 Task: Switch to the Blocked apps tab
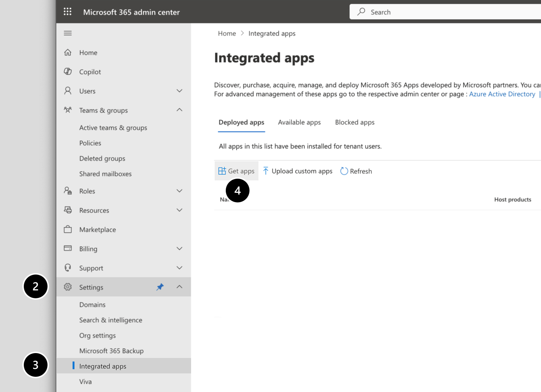point(355,122)
